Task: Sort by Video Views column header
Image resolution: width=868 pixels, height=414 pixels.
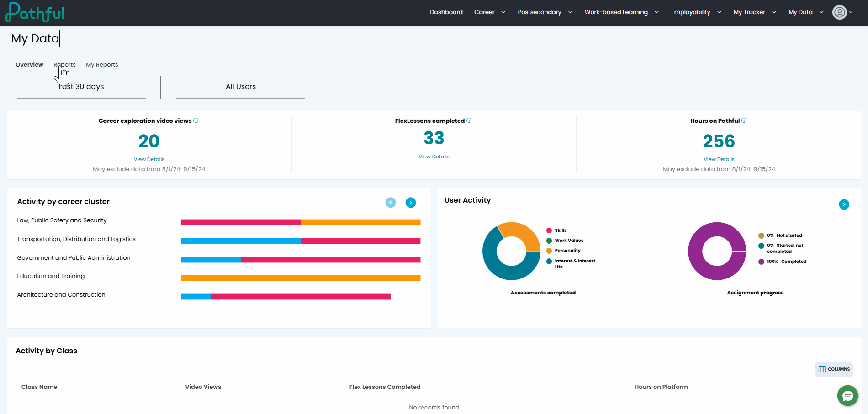Action: pyautogui.click(x=203, y=387)
